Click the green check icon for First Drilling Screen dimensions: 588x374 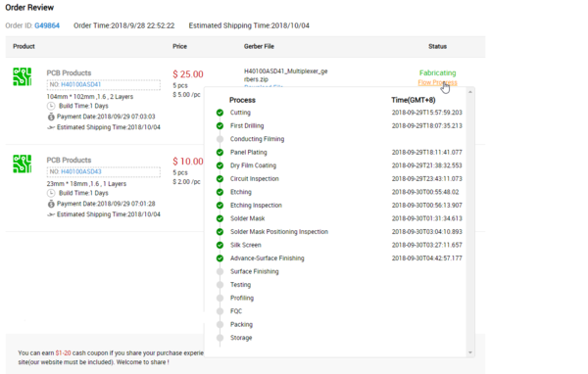tap(220, 126)
